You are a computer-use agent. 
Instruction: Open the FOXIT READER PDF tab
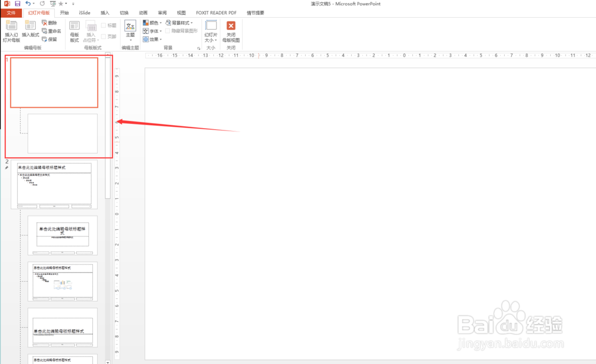point(216,13)
